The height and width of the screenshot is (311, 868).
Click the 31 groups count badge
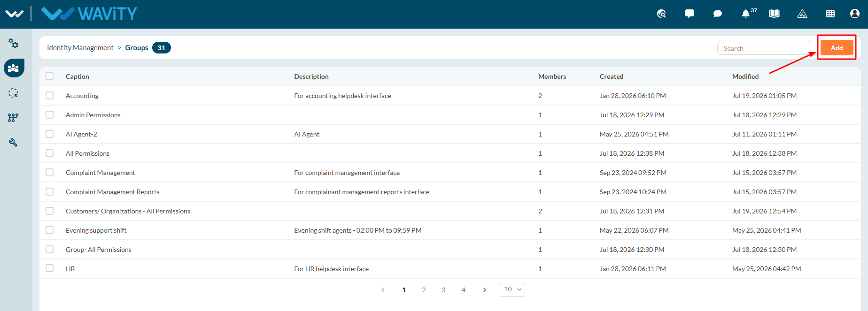point(161,48)
